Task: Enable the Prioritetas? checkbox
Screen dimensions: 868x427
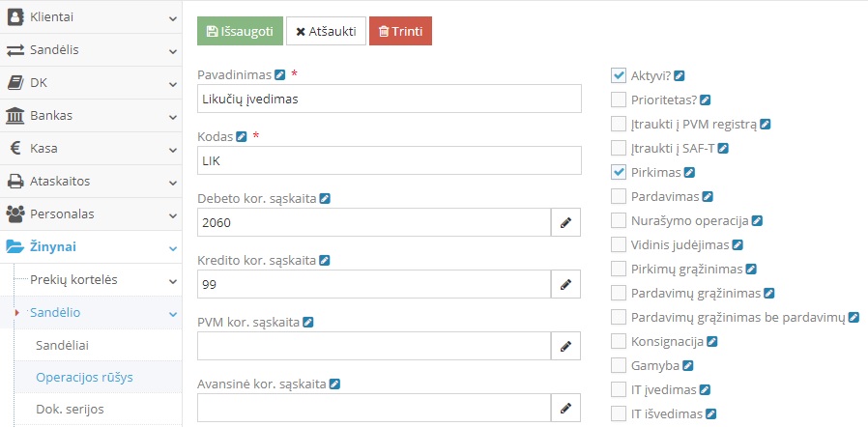Action: coord(619,100)
